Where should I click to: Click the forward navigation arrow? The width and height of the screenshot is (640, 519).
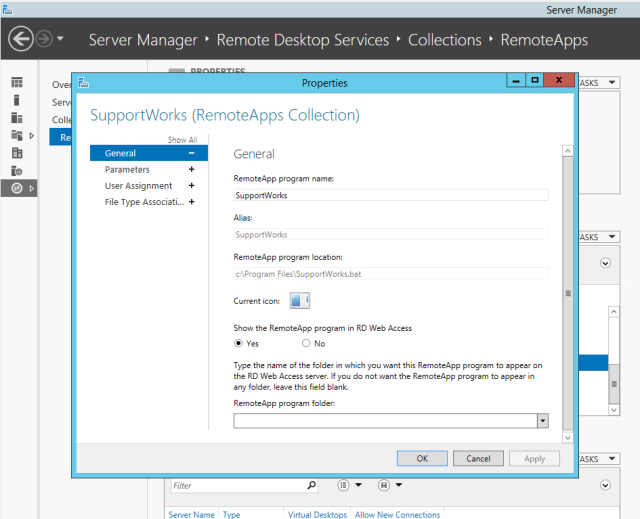pos(44,39)
